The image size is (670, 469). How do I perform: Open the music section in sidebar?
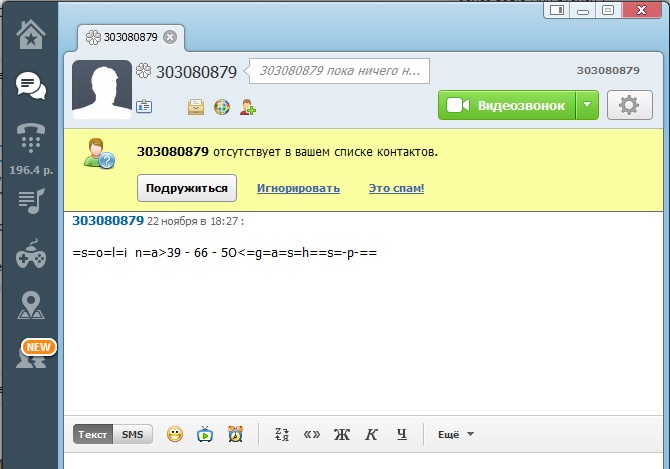pos(30,202)
